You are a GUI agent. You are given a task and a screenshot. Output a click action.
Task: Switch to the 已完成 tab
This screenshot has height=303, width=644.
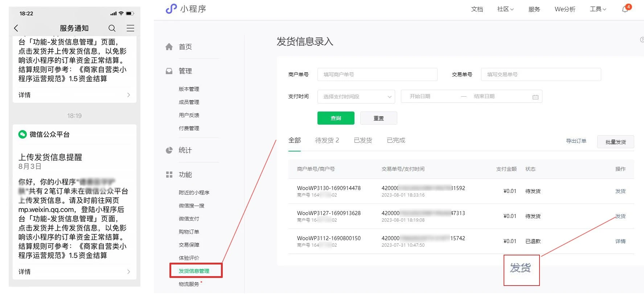(x=396, y=140)
